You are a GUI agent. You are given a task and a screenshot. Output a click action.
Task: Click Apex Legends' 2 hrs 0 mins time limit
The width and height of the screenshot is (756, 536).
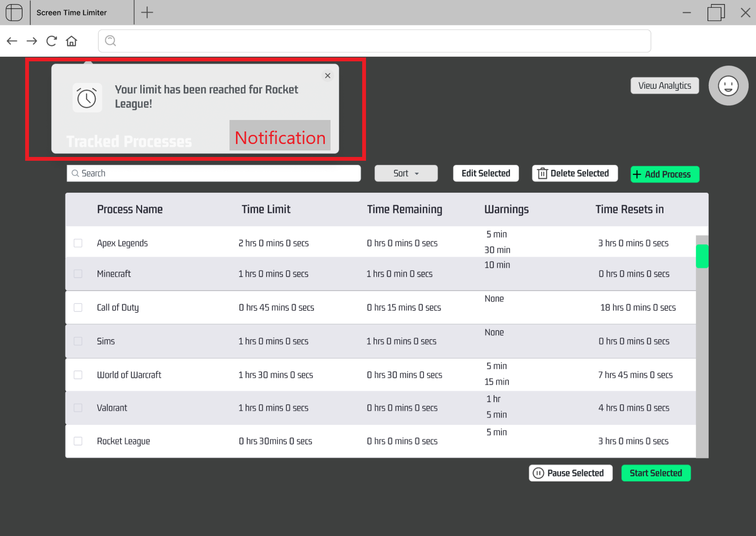pos(273,243)
